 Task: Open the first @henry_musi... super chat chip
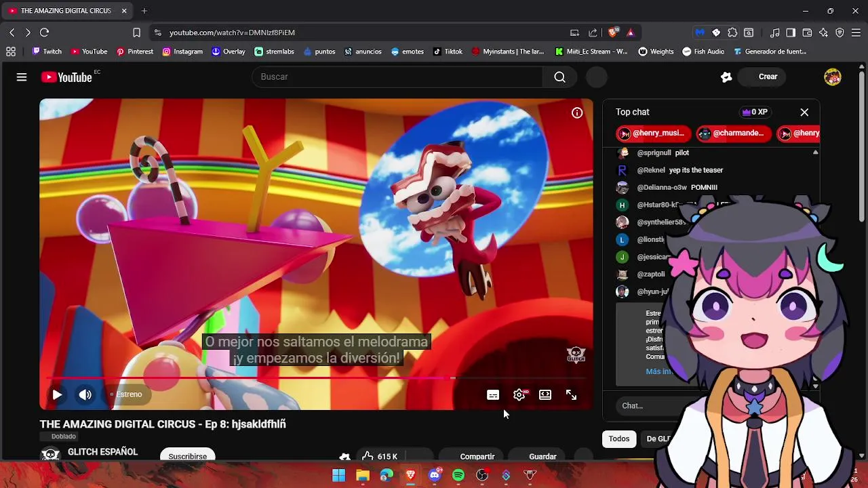tap(652, 134)
